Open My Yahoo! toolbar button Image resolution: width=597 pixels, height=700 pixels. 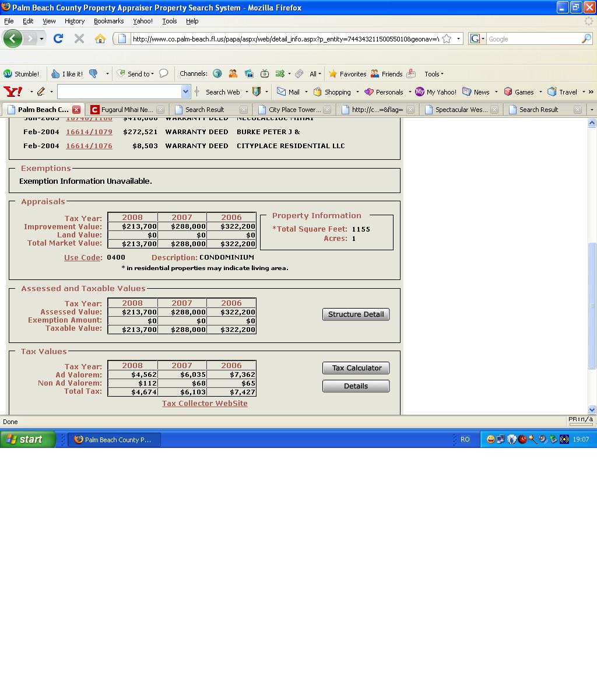click(x=436, y=92)
